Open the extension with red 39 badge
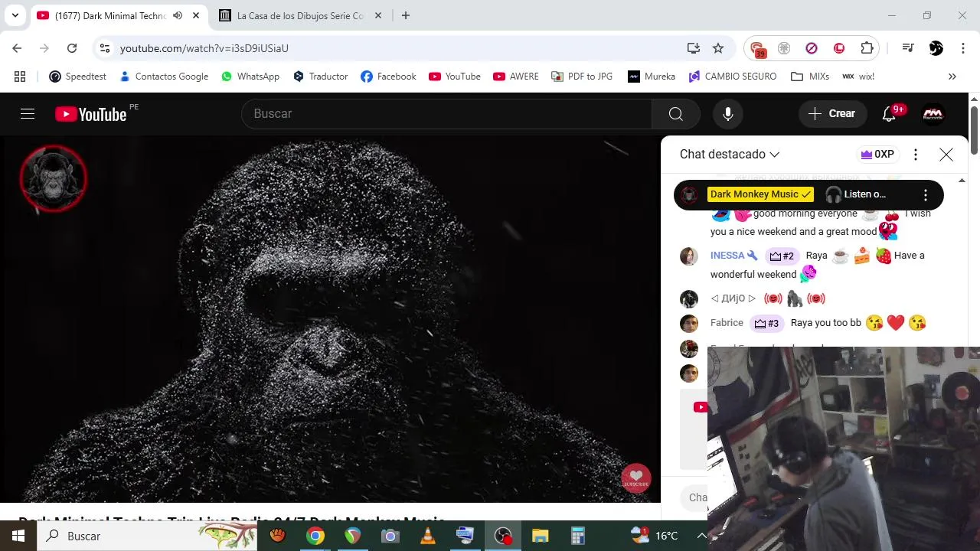The width and height of the screenshot is (980, 551). [x=757, y=48]
